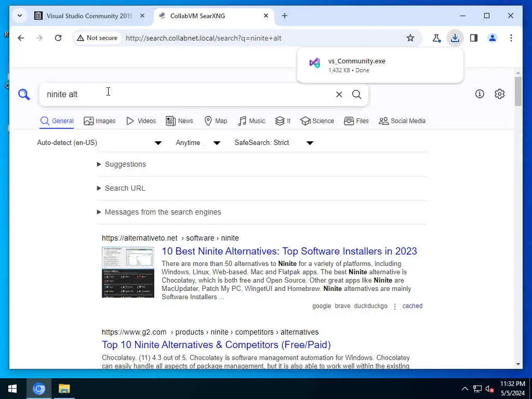The image size is (532, 399).
Task: Click the duckduckgo engine label
Action: (x=370, y=306)
